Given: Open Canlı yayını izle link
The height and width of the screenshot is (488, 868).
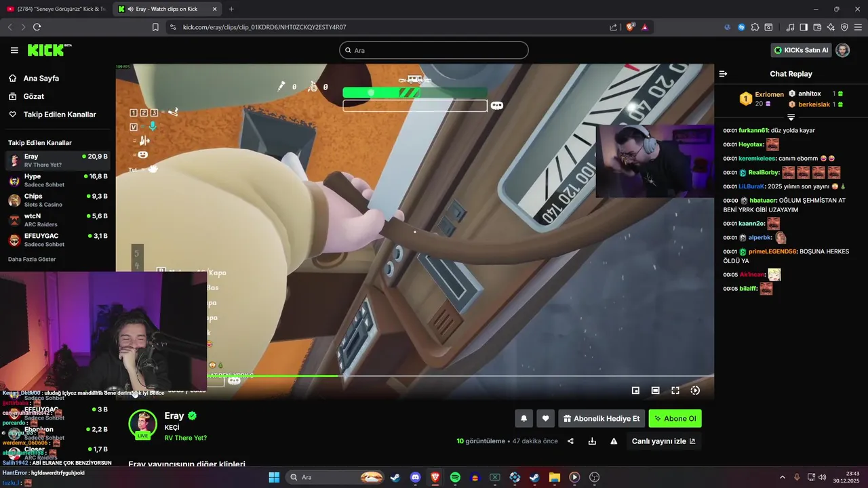Looking at the screenshot, I should 663,441.
